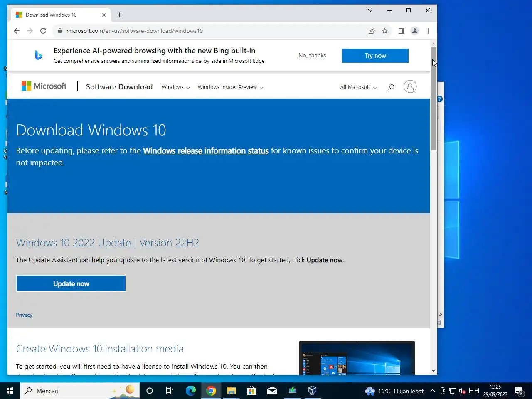Click the muted volume tray icon

[462, 391]
